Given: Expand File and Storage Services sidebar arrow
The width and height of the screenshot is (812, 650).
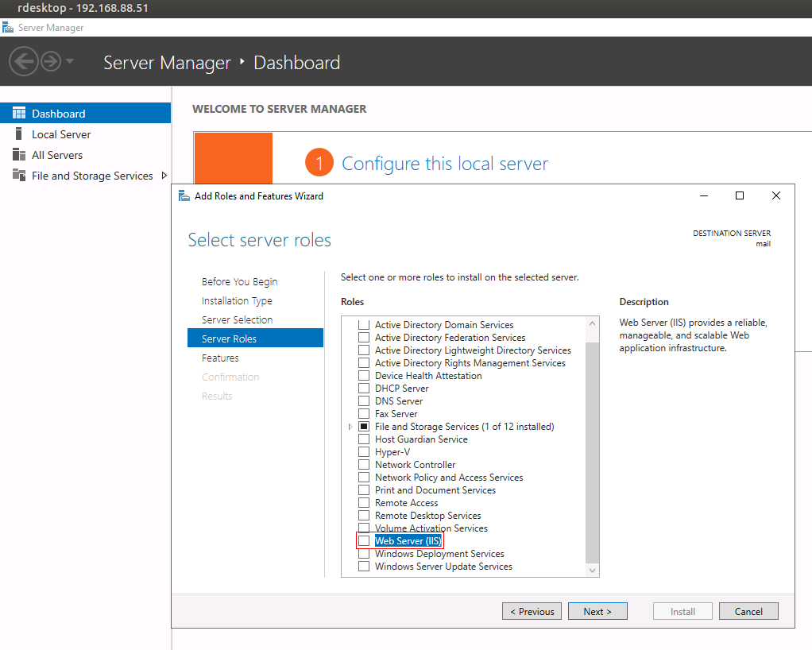Looking at the screenshot, I should (164, 176).
